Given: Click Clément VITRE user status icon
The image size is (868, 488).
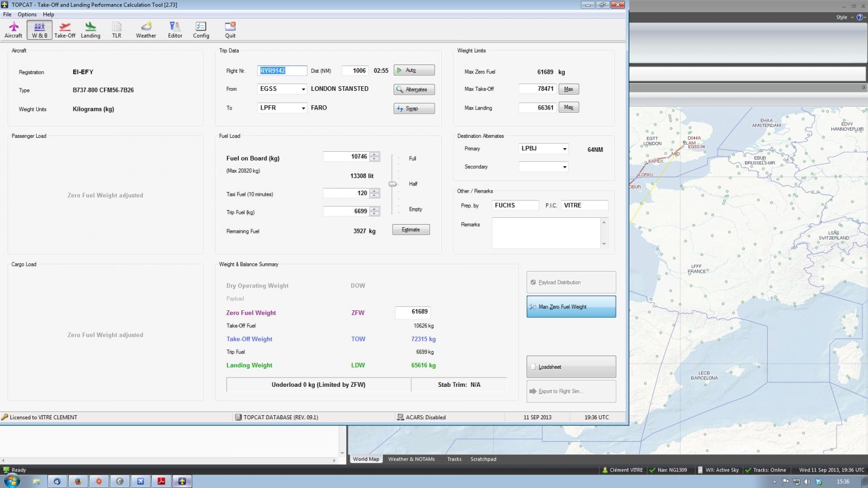Looking at the screenshot, I should point(605,470).
